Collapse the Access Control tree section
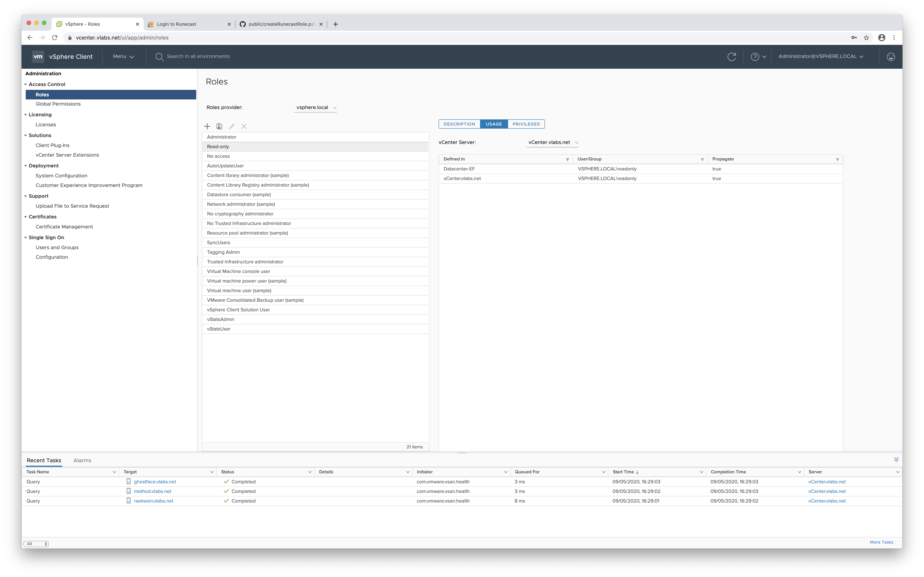 pos(26,84)
